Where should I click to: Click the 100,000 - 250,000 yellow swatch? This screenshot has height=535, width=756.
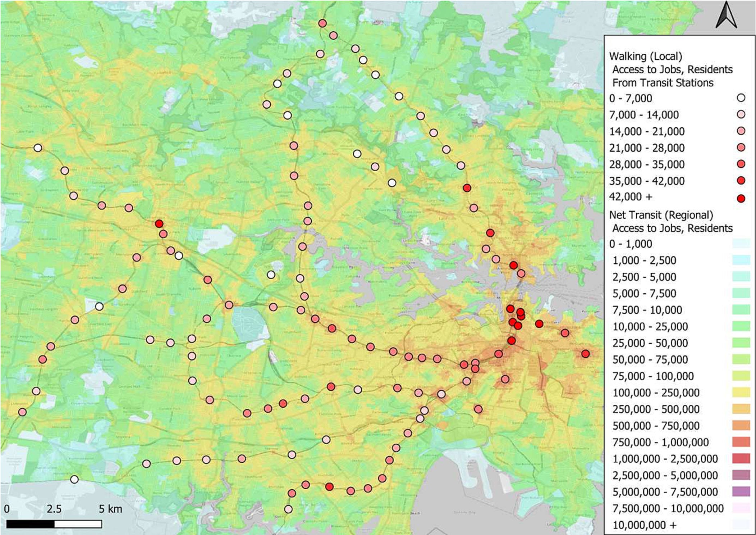pyautogui.click(x=741, y=393)
